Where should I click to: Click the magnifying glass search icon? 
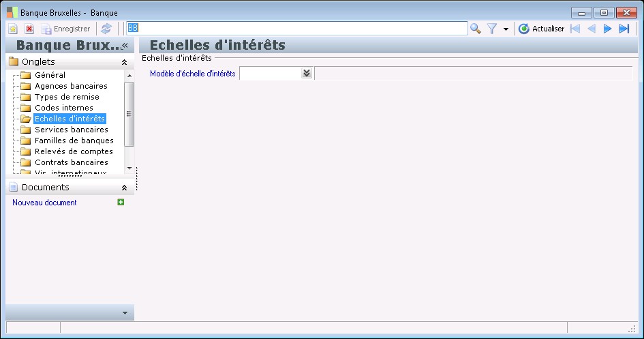pos(476,29)
